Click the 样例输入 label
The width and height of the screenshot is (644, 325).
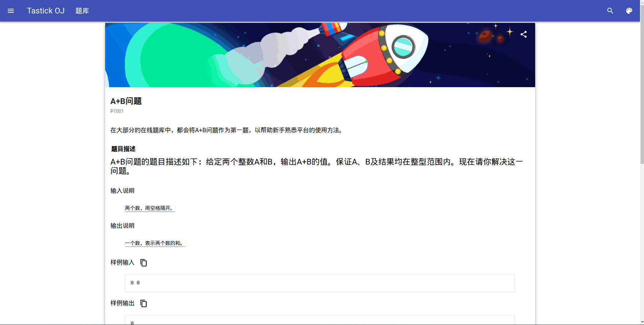click(122, 262)
